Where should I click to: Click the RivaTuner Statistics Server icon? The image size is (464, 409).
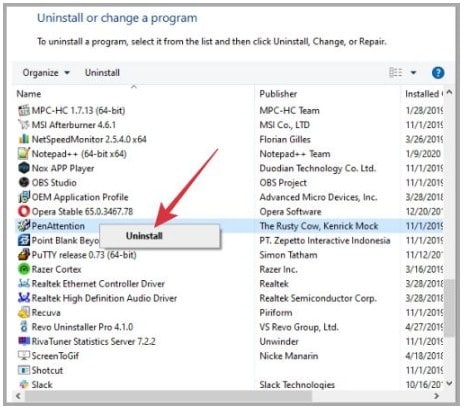24,341
